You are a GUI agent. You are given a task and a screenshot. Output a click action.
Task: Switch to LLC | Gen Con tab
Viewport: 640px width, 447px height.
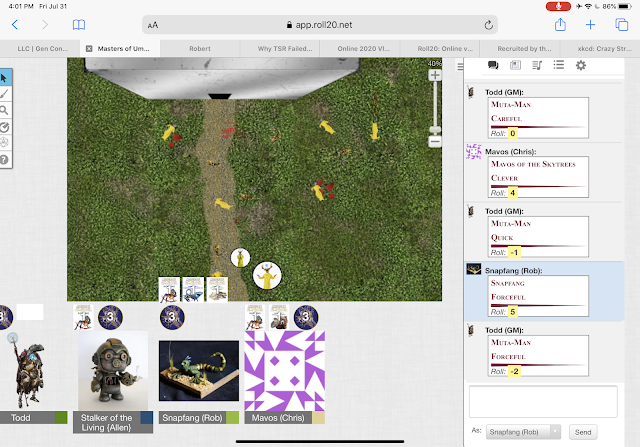40,49
